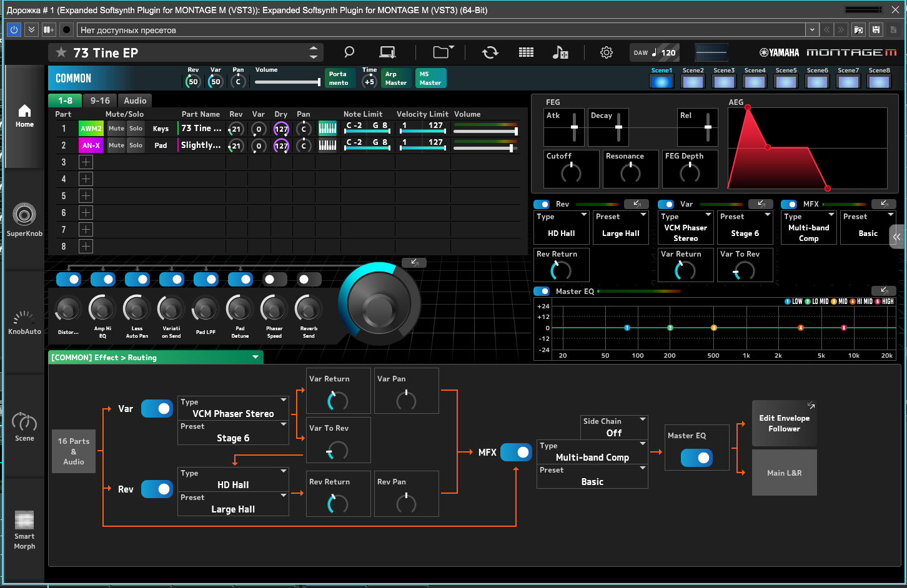Open the Rev Preset dropdown showing Large Hall
Viewport: 907px width, 588px height.
[x=233, y=504]
